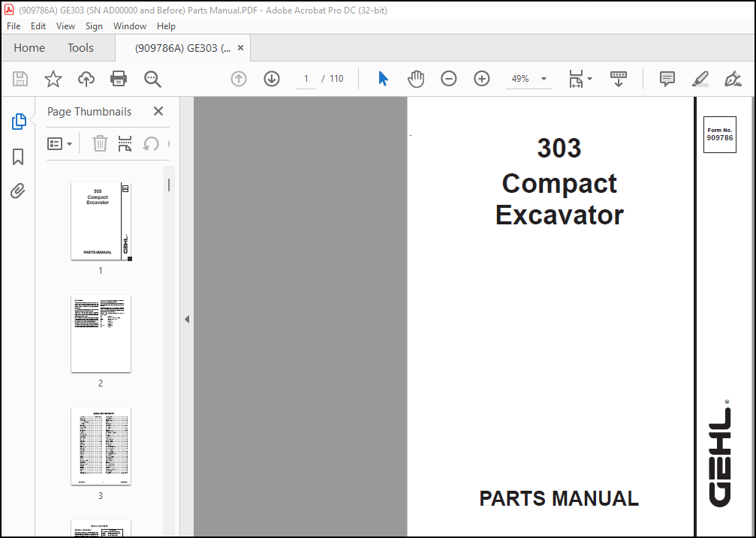Open the Sign menu
This screenshot has width=756, height=538.
[x=94, y=26]
